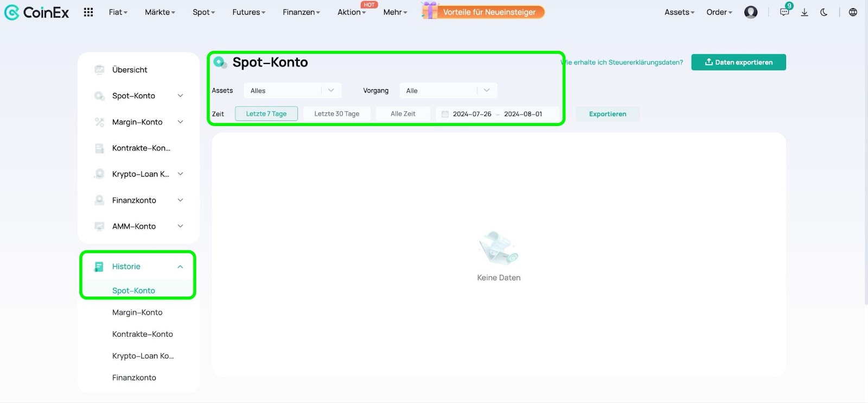Image resolution: width=868 pixels, height=403 pixels.
Task: Click the Kontrakte-Konto sidebar icon
Action: [x=99, y=148]
